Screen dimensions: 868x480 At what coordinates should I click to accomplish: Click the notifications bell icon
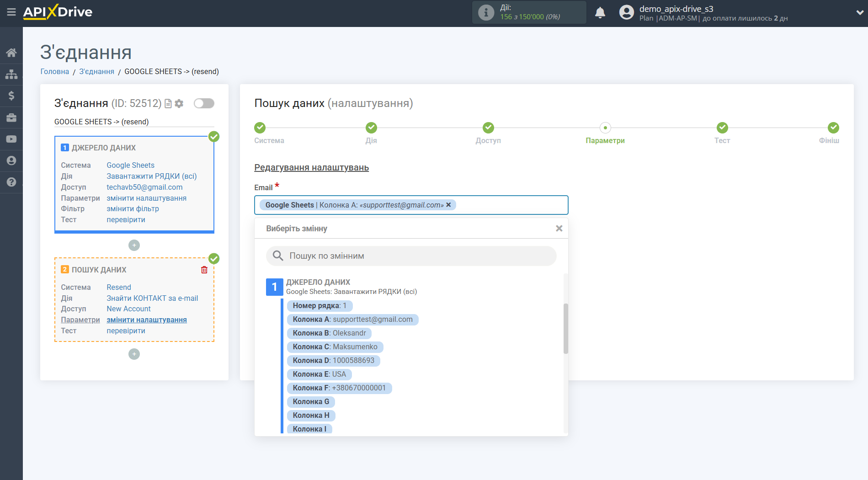(x=600, y=13)
